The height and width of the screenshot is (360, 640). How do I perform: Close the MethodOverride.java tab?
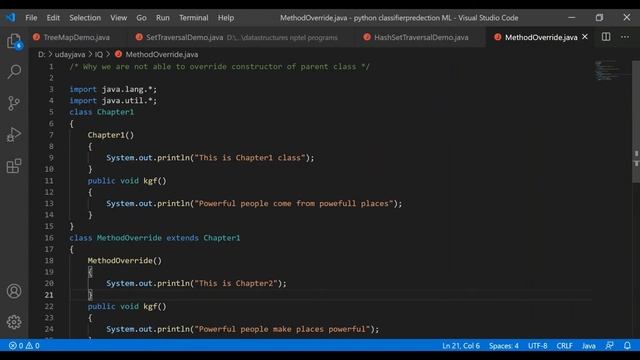point(585,37)
